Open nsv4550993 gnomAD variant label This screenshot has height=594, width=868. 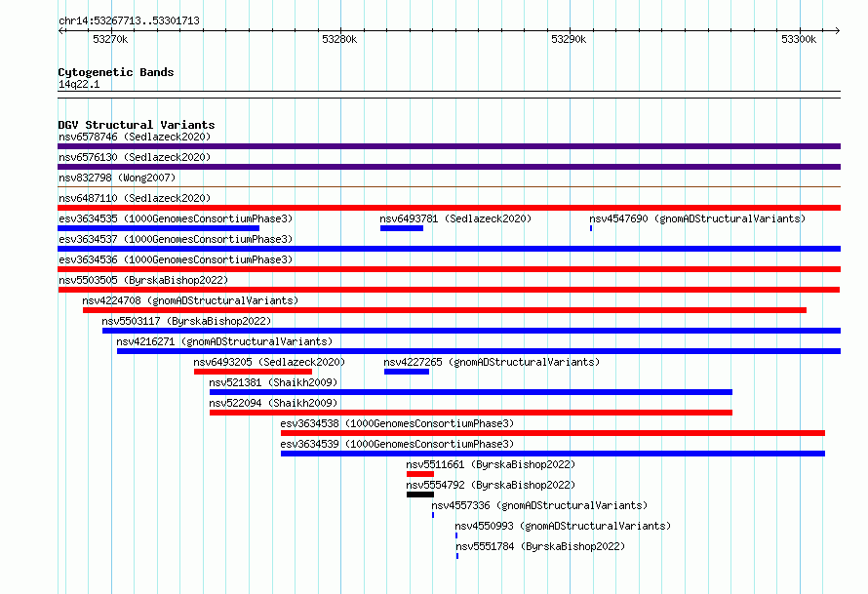[563, 526]
